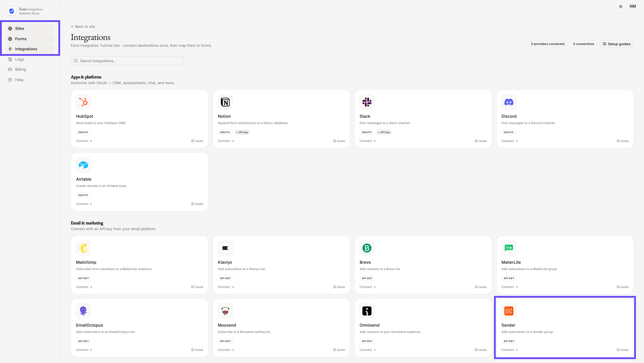Click the Sites globe icon in sidebar
This screenshot has height=363, width=644.
click(10, 29)
